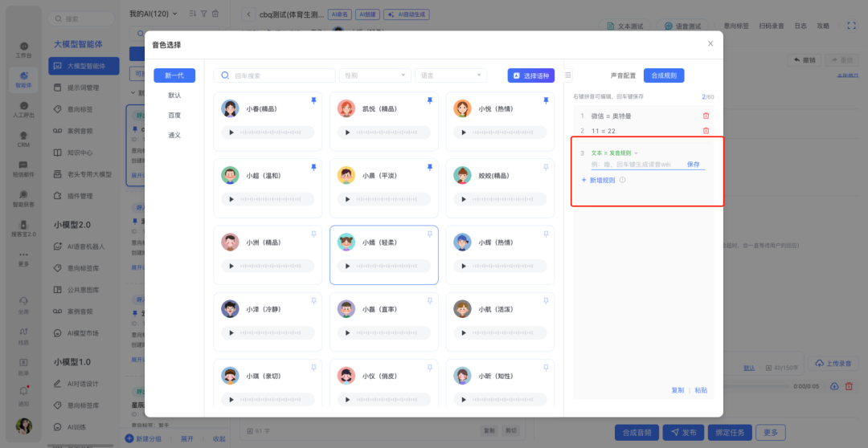The width and height of the screenshot is (868, 448).
Task: Click the collapse panel icon beside 声音配置
Action: tap(569, 75)
